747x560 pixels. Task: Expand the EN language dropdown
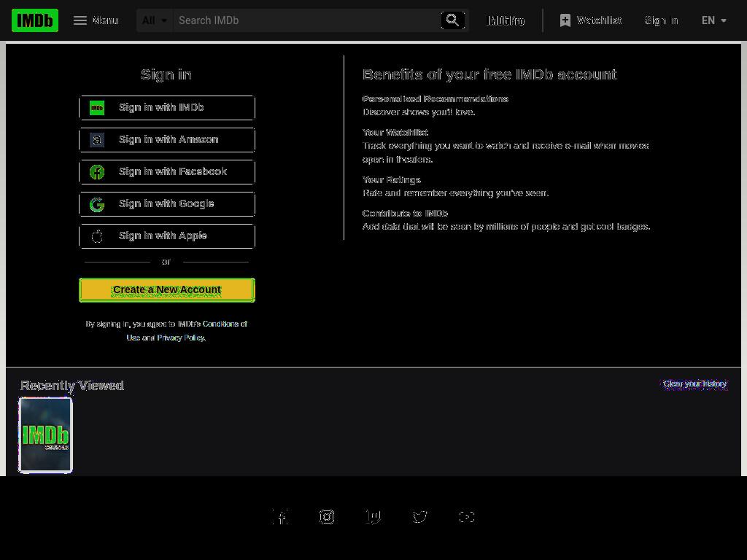pos(713,20)
